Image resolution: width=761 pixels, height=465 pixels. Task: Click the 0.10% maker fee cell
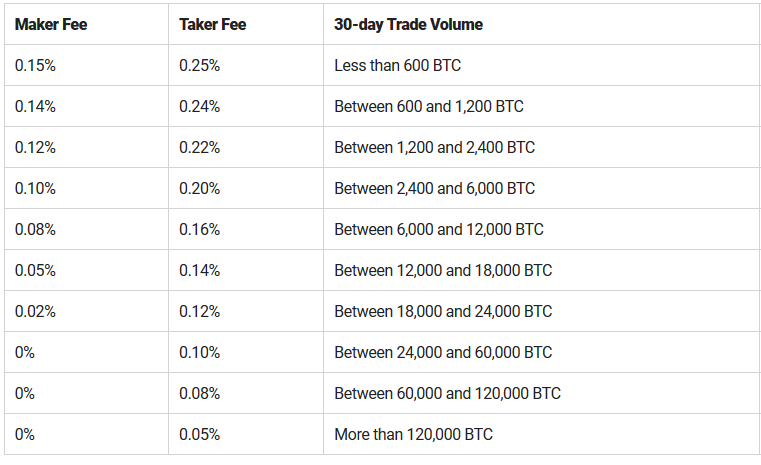pos(86,188)
